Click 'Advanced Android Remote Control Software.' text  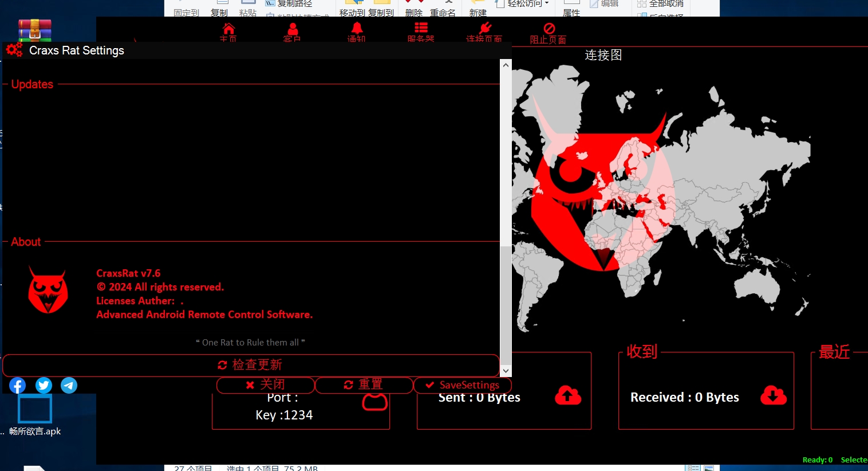click(204, 315)
